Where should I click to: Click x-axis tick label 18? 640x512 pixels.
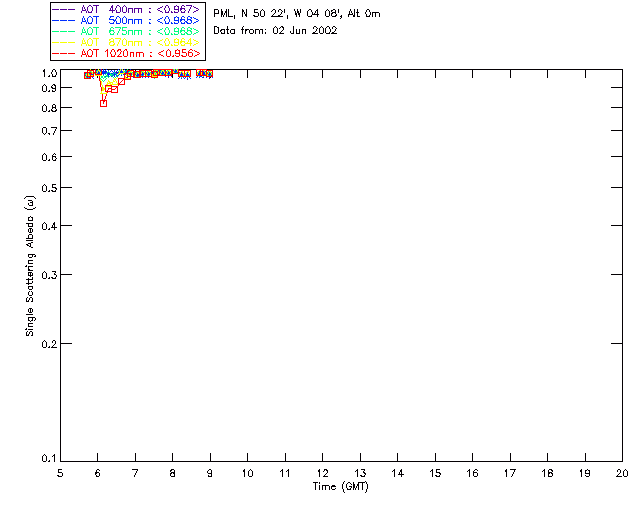547,473
